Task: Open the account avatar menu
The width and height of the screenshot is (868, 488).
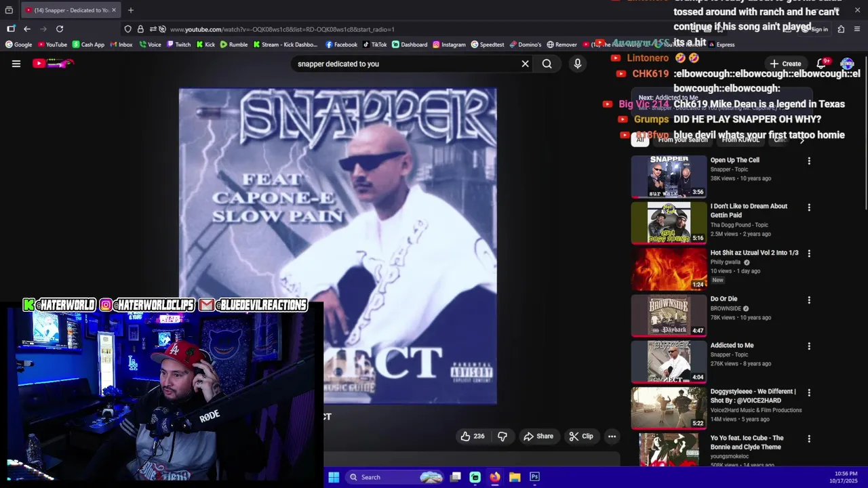Action: 847,64
